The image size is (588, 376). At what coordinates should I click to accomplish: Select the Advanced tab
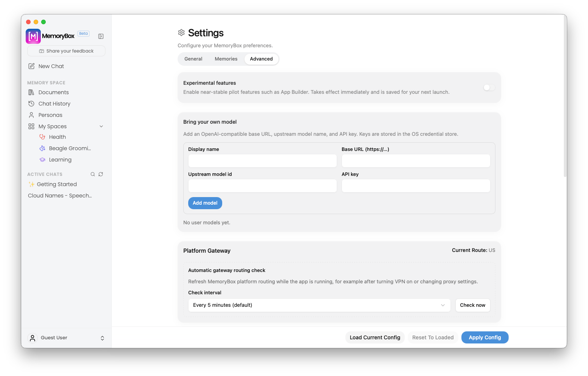coord(261,59)
